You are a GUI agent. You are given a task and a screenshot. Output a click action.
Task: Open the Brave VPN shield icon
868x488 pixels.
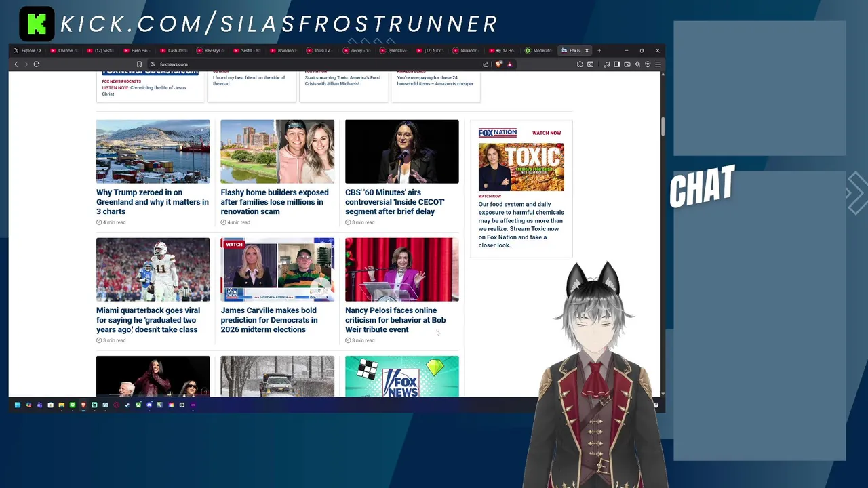648,64
